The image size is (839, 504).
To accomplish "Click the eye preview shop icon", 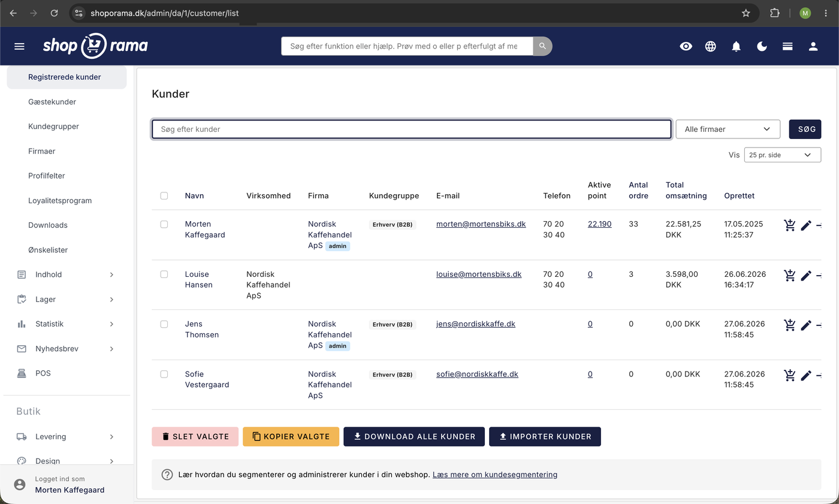I will point(686,46).
